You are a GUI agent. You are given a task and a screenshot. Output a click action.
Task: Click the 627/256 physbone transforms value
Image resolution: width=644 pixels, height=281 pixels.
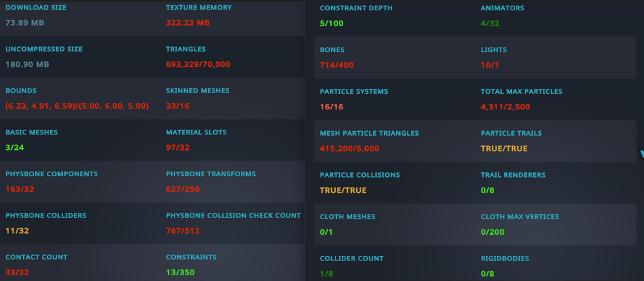[183, 190]
